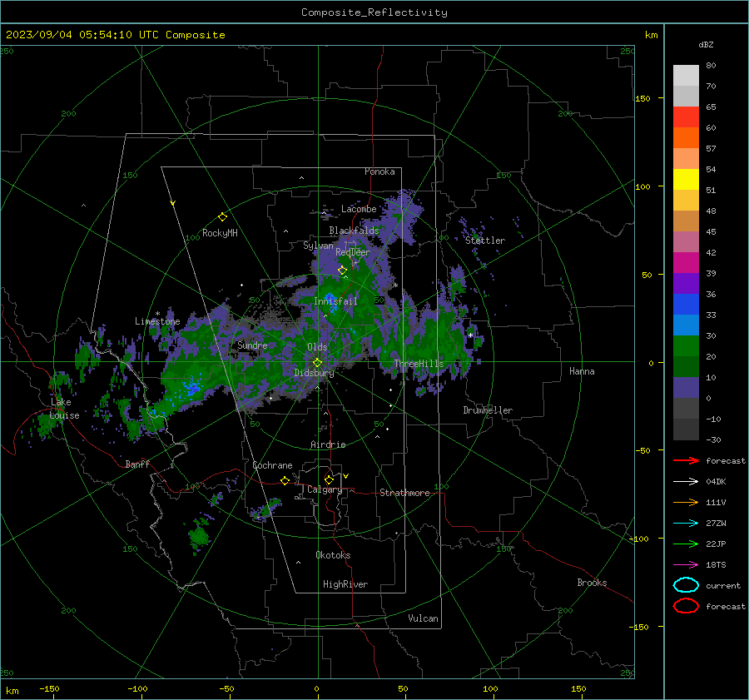Click the Lake Louise label
Screen dimensions: 749x700
[63, 409]
